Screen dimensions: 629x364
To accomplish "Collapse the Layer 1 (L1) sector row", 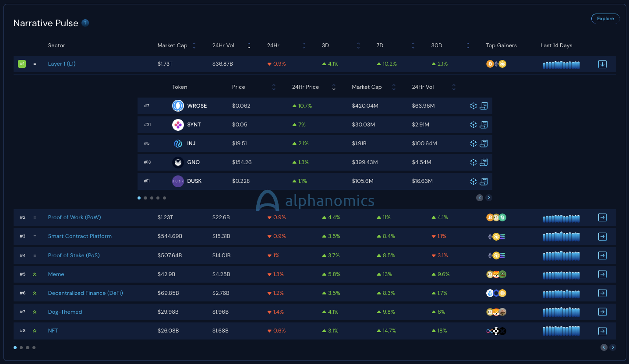I will click(602, 64).
